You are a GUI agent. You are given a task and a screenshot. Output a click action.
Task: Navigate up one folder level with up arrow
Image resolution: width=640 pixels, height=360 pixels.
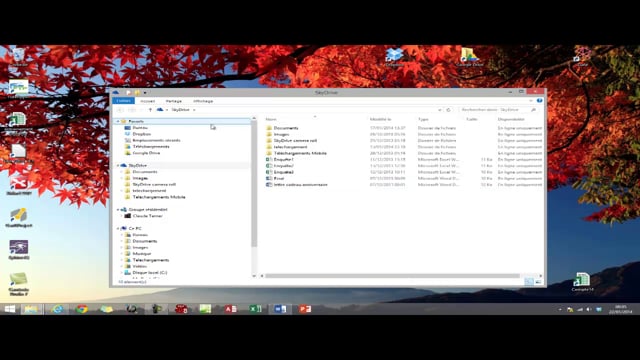tap(150, 110)
